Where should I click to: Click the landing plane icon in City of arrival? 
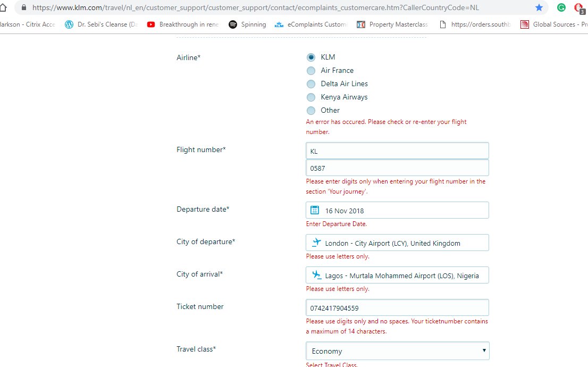point(317,274)
